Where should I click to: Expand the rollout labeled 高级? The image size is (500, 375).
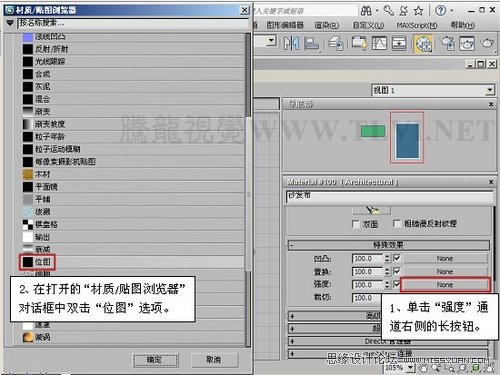point(334,316)
